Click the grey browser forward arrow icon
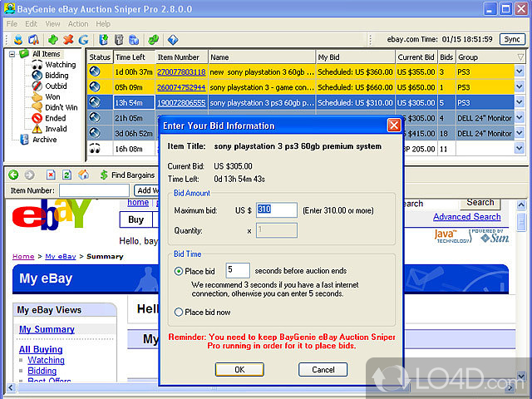Image resolution: width=532 pixels, height=399 pixels. 30,175
